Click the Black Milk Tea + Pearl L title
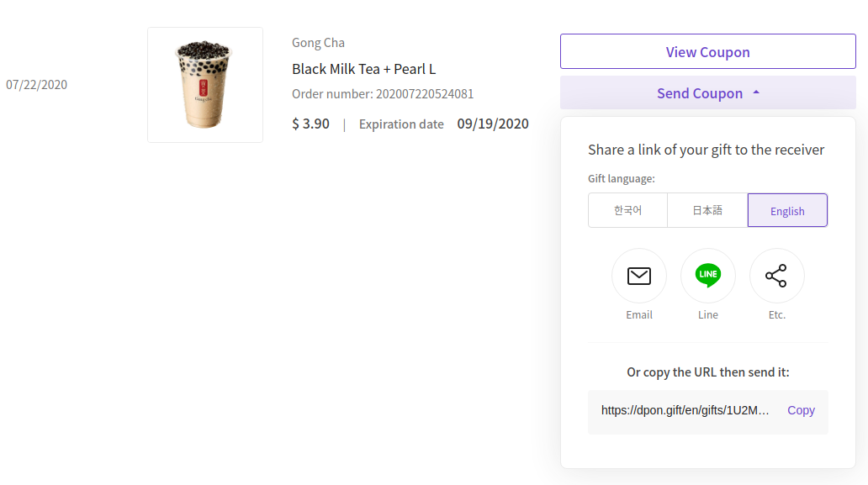Viewport: 868px width, 485px height. point(363,69)
